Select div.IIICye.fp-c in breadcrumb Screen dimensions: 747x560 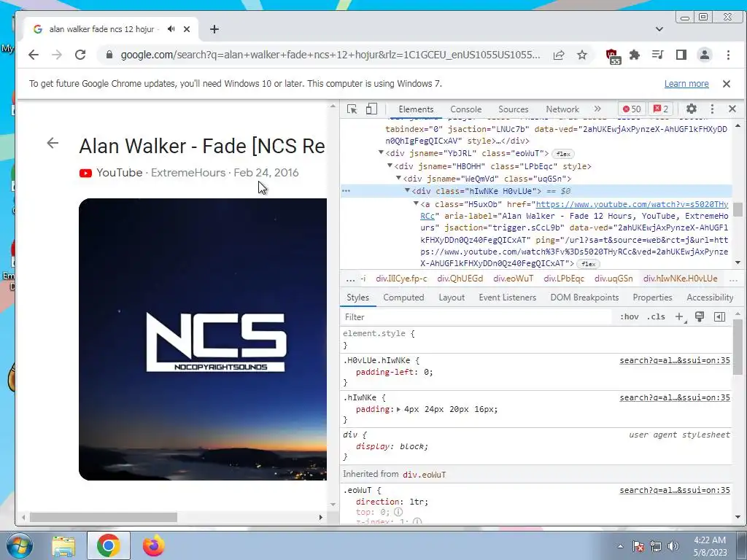click(x=401, y=279)
